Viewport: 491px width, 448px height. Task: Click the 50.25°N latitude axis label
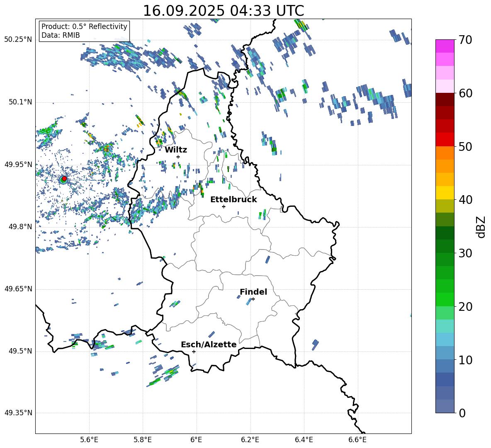tap(18, 39)
